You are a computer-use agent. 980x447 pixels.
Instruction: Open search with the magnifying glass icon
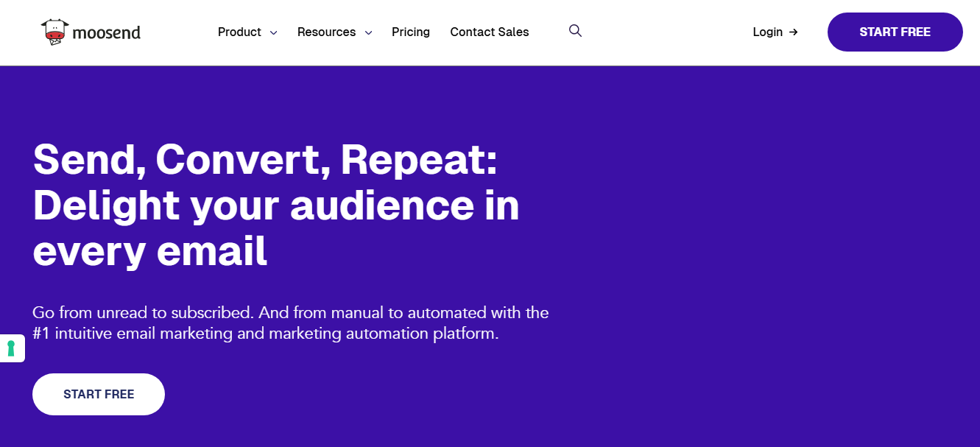tap(576, 31)
